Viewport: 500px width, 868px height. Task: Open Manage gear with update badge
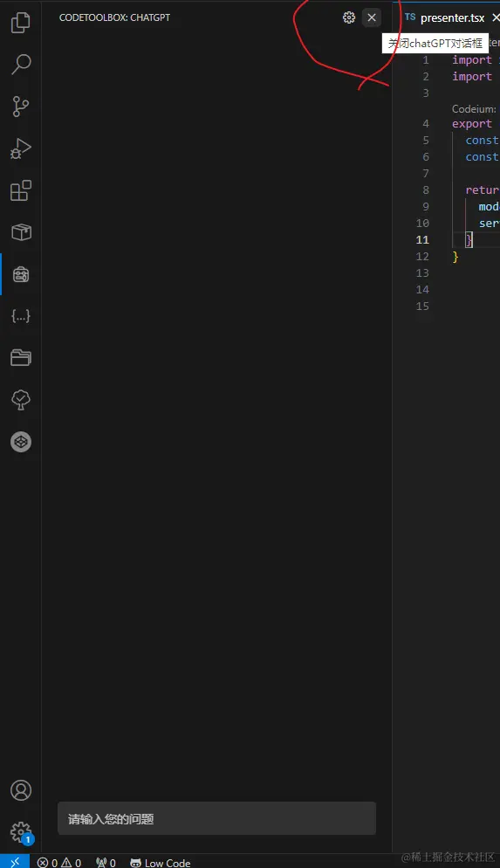coord(20,832)
